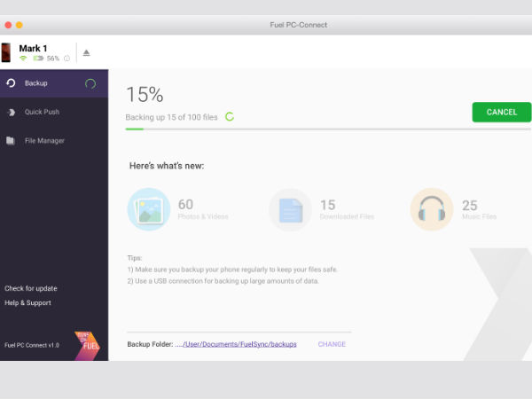The width and height of the screenshot is (532, 399).
Task: Click the backup progress bar
Action: pyautogui.click(x=328, y=129)
